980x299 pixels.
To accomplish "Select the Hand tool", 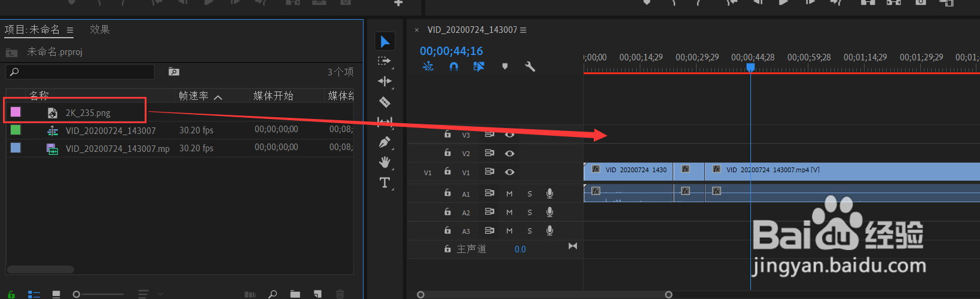I will point(384,162).
